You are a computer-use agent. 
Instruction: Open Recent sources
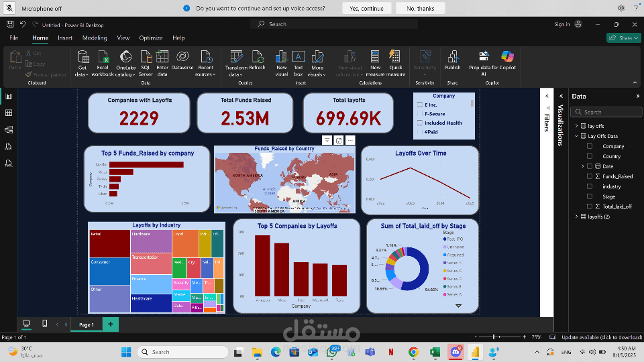click(205, 63)
